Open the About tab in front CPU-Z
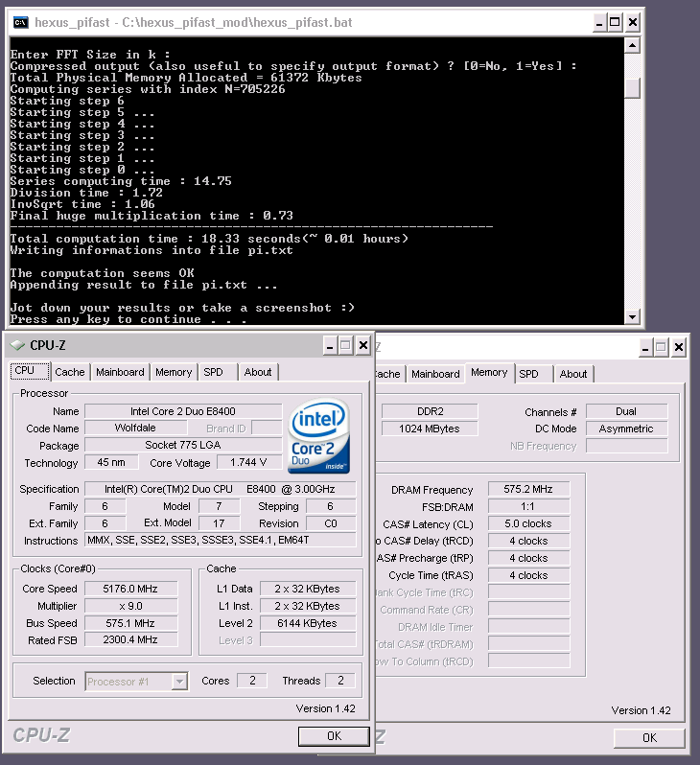Image resolution: width=700 pixels, height=765 pixels. 258,372
